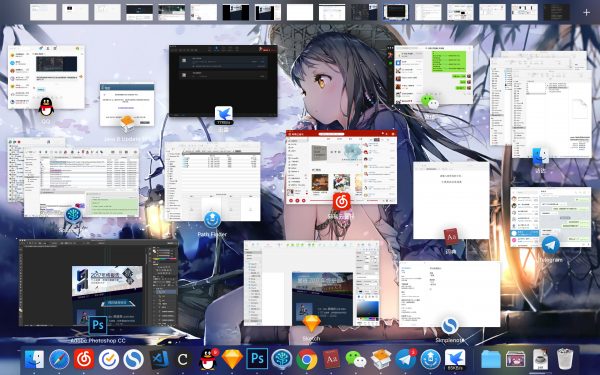600x375 pixels.
Task: Open QQ penguin icon in the Dock
Action: coord(208,360)
